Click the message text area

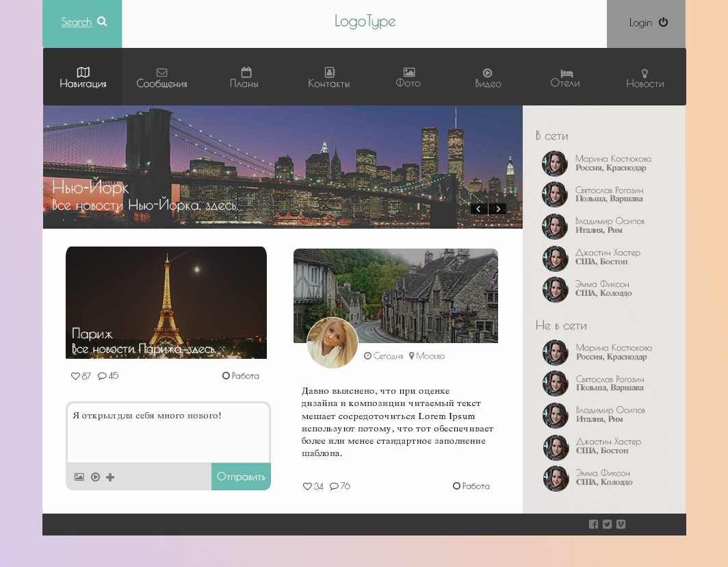pyautogui.click(x=168, y=433)
